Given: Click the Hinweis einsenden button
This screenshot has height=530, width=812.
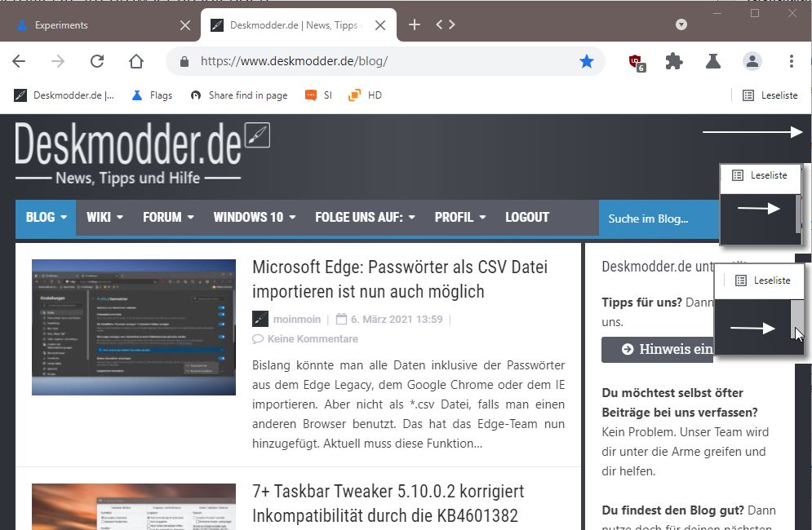Looking at the screenshot, I should pos(658,349).
